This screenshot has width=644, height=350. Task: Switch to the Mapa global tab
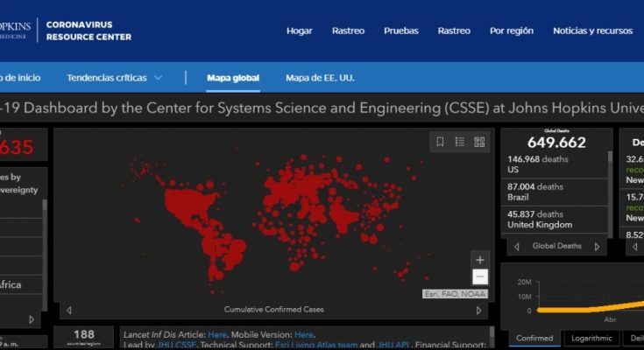233,78
